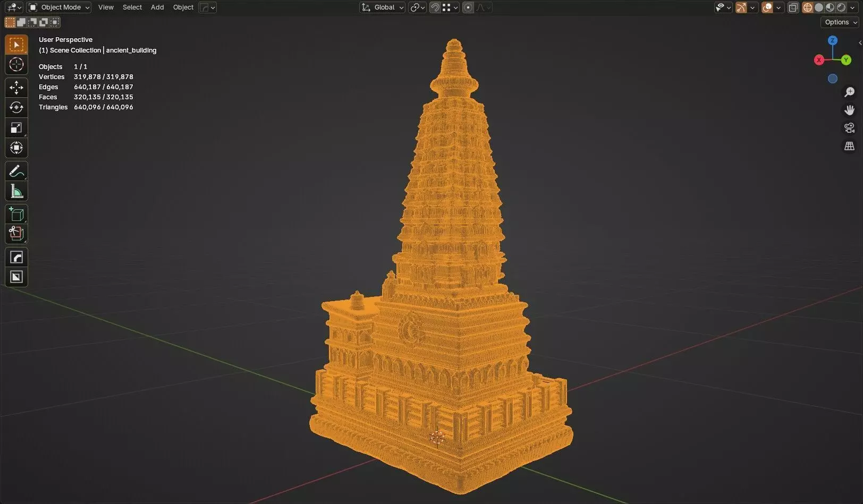Viewport: 863px width, 504px height.
Task: Select the Extra Objects add tool
Action: pyautogui.click(x=16, y=234)
